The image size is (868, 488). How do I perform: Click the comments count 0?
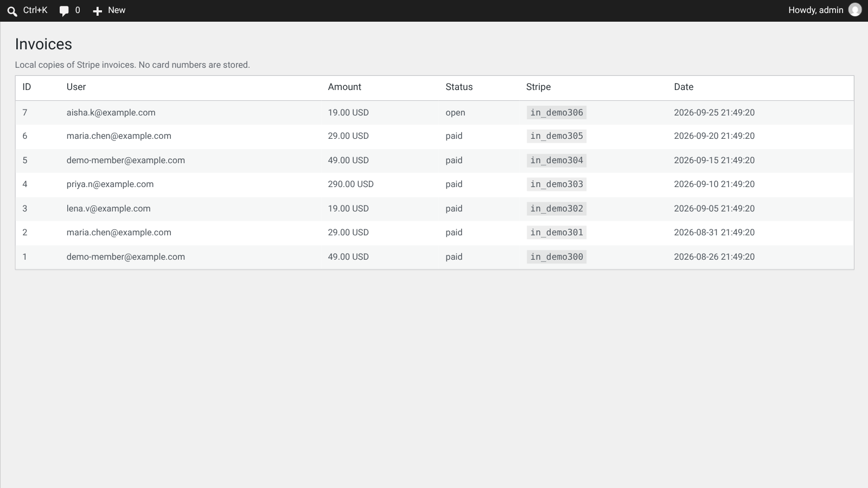click(x=78, y=10)
